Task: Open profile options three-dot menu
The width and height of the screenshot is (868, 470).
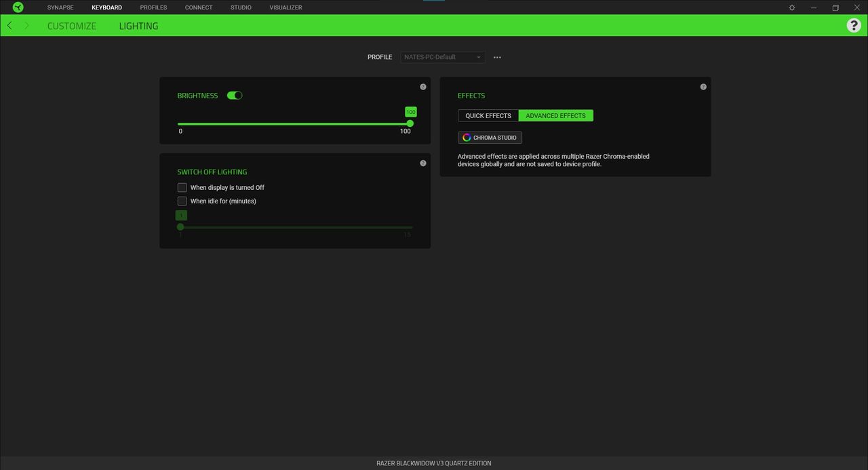Action: tap(497, 58)
